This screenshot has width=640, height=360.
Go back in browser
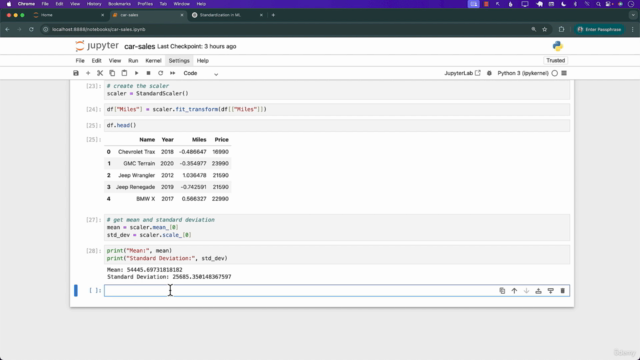(x=7, y=29)
